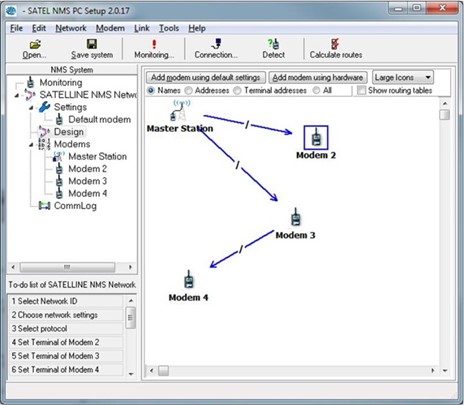Click the to-do list scroll down arrow
Image resolution: width=464 pixels, height=405 pixels.
pos(131,374)
